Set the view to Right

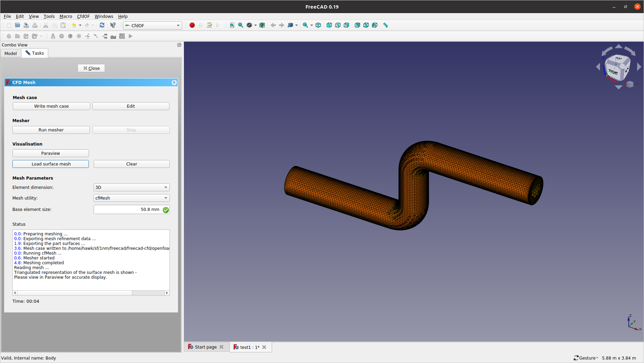(346, 25)
